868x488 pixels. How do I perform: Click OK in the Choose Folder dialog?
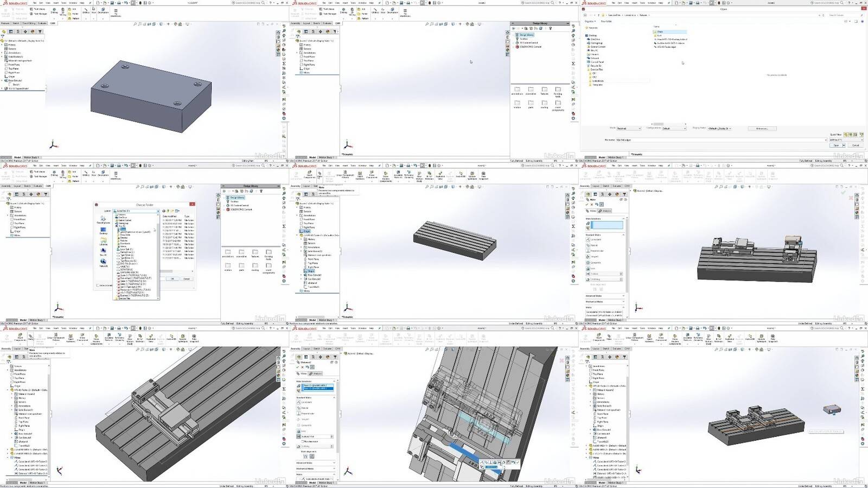point(173,278)
